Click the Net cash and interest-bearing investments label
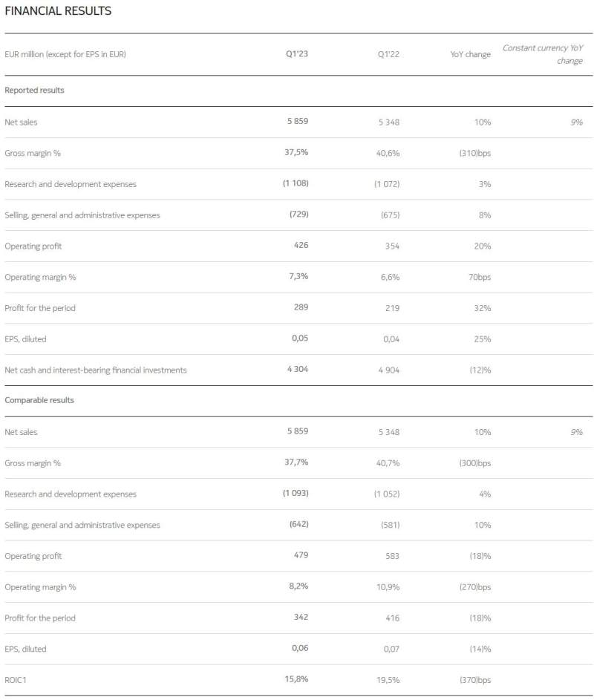The height and width of the screenshot is (700, 594). coord(96,370)
